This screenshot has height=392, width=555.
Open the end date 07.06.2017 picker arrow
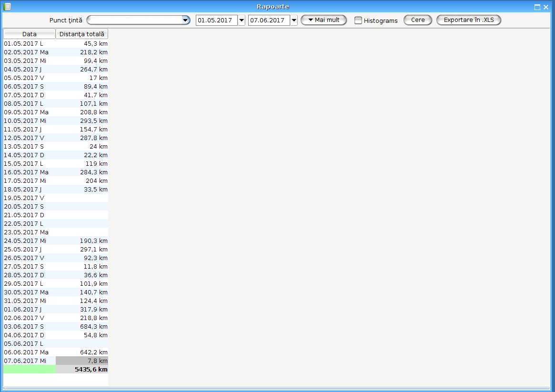click(x=294, y=20)
